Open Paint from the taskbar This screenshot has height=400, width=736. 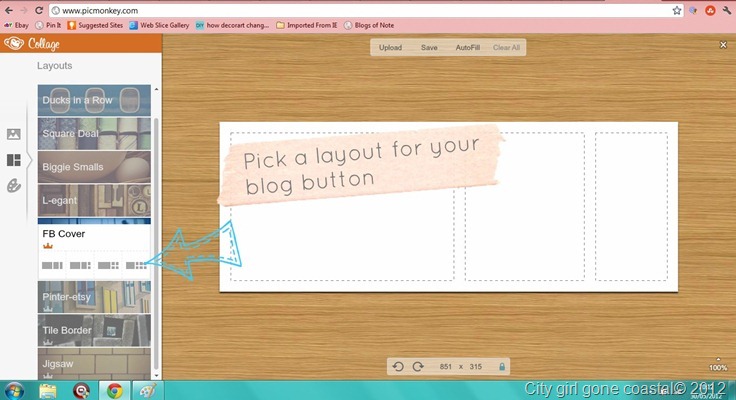(147, 391)
